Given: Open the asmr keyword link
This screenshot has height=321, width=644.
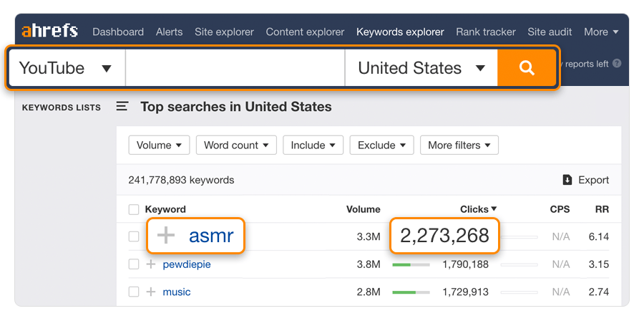Looking at the screenshot, I should coord(211,236).
